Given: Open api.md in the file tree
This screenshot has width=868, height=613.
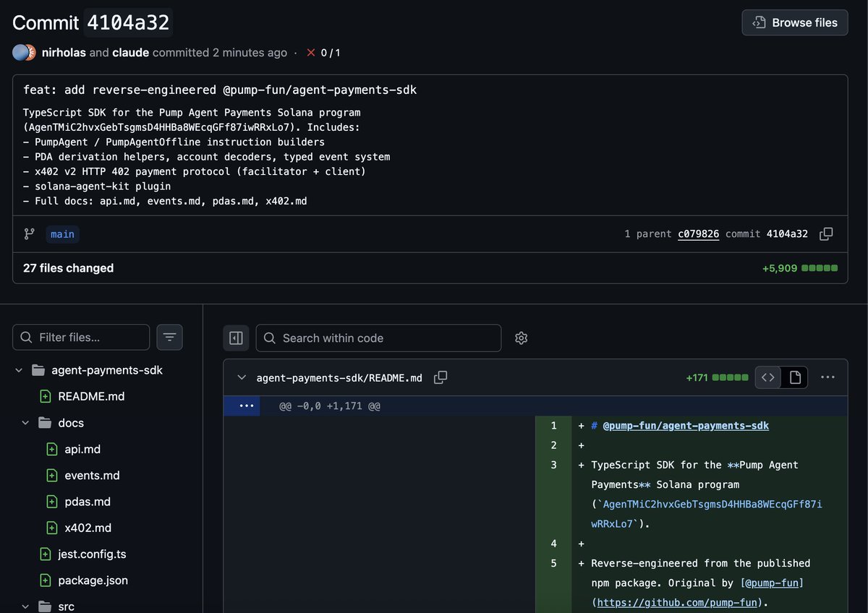Looking at the screenshot, I should [x=82, y=449].
